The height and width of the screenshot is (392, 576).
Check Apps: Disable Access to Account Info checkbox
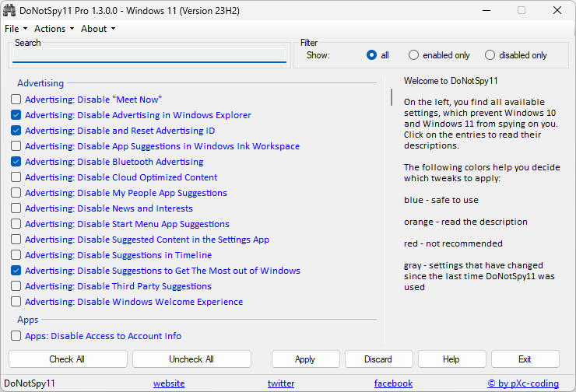(16, 336)
